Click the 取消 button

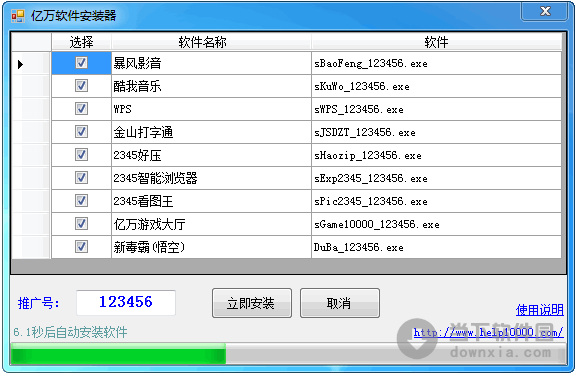[340, 303]
